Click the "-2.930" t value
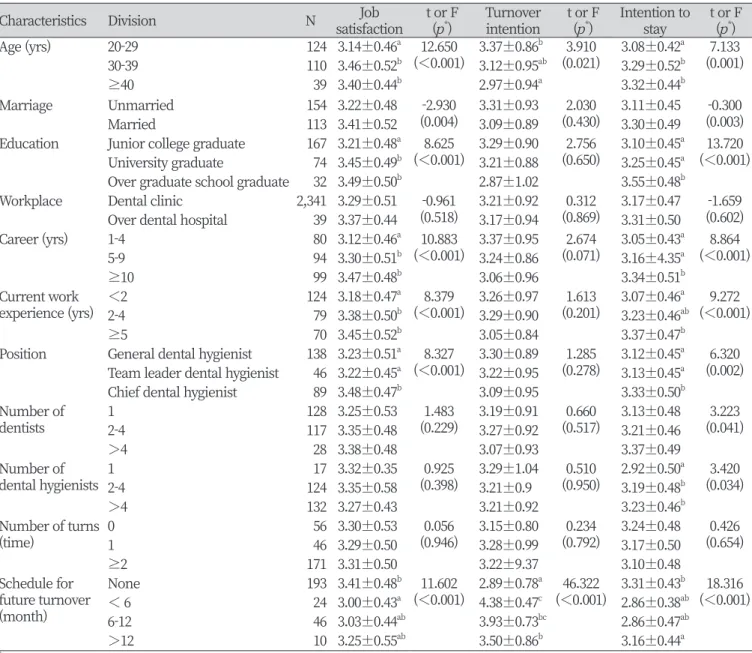Screen dimensions: 752x653 (x=439, y=105)
